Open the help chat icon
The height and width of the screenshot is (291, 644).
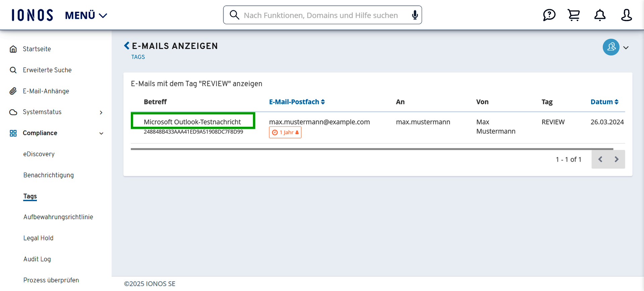pos(549,15)
